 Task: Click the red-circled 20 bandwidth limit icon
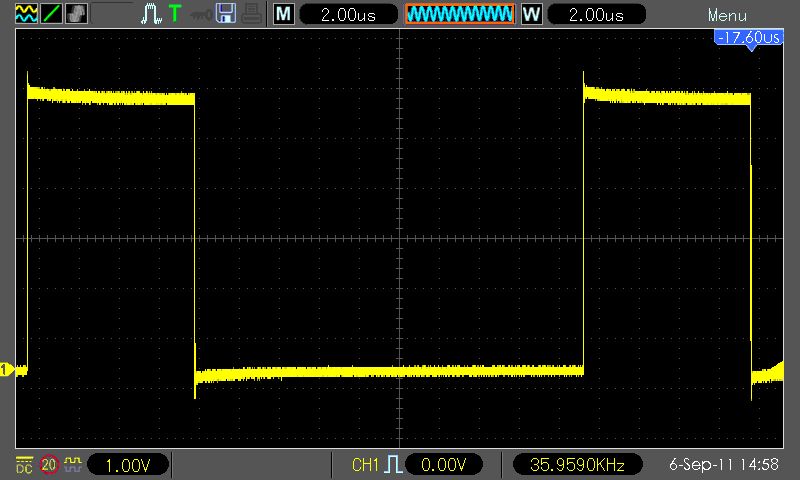pyautogui.click(x=49, y=465)
